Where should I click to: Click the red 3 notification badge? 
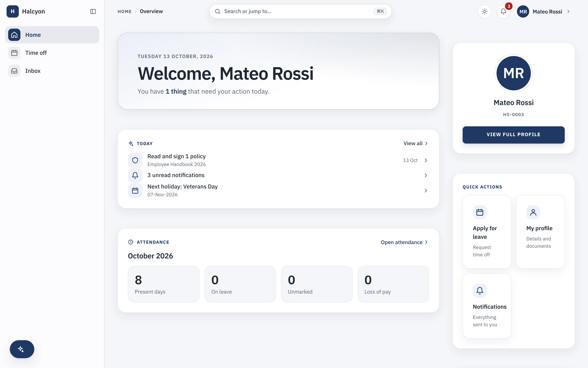click(509, 6)
